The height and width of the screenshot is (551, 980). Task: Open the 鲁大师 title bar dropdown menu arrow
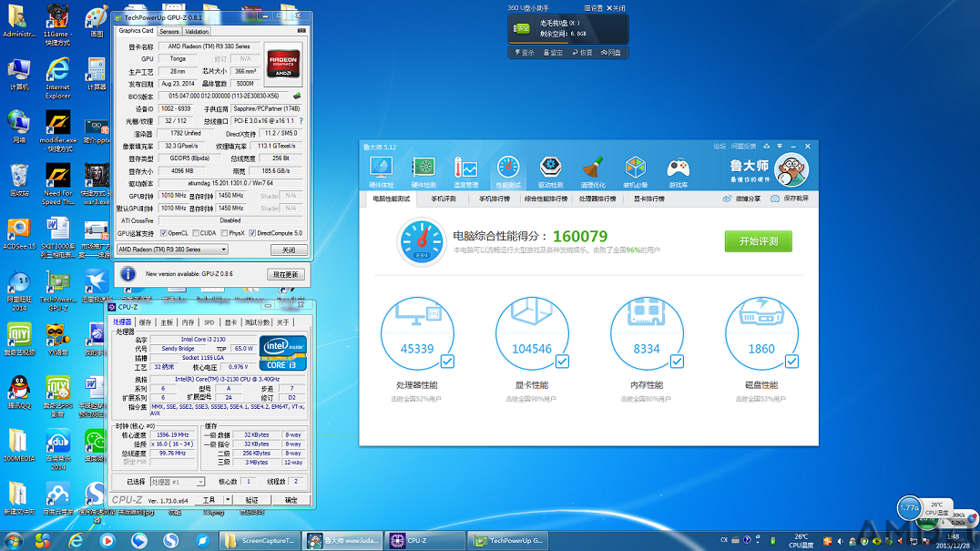(x=780, y=147)
